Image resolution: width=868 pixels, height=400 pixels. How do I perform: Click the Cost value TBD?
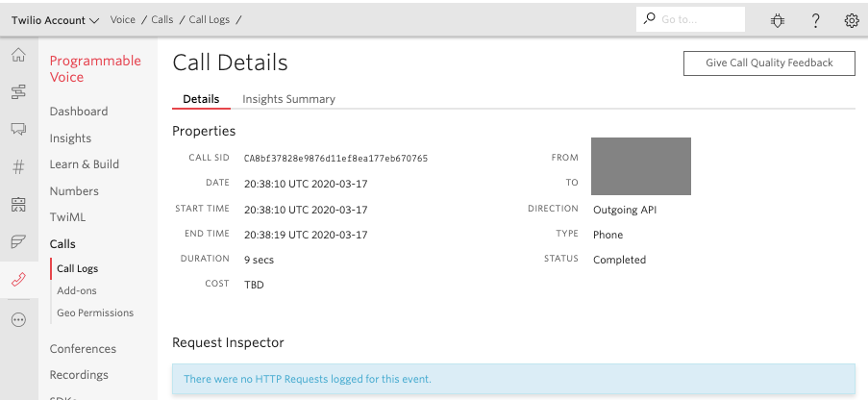tap(254, 285)
